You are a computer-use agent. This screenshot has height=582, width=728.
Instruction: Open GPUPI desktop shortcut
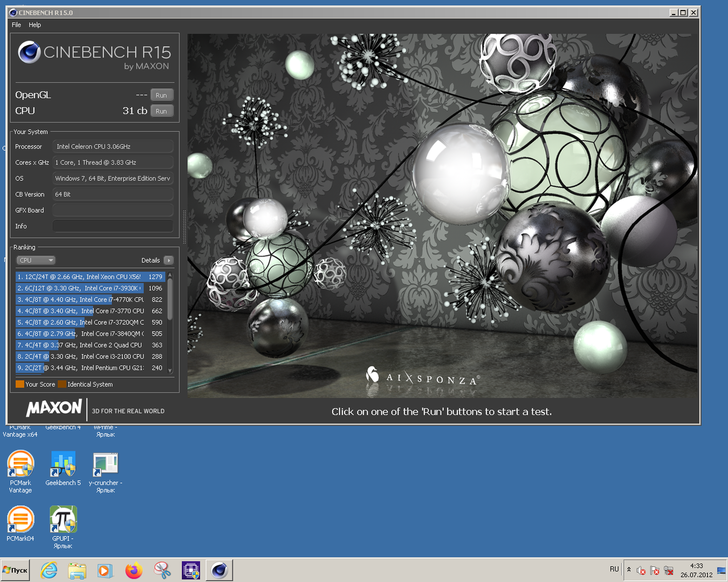63,527
